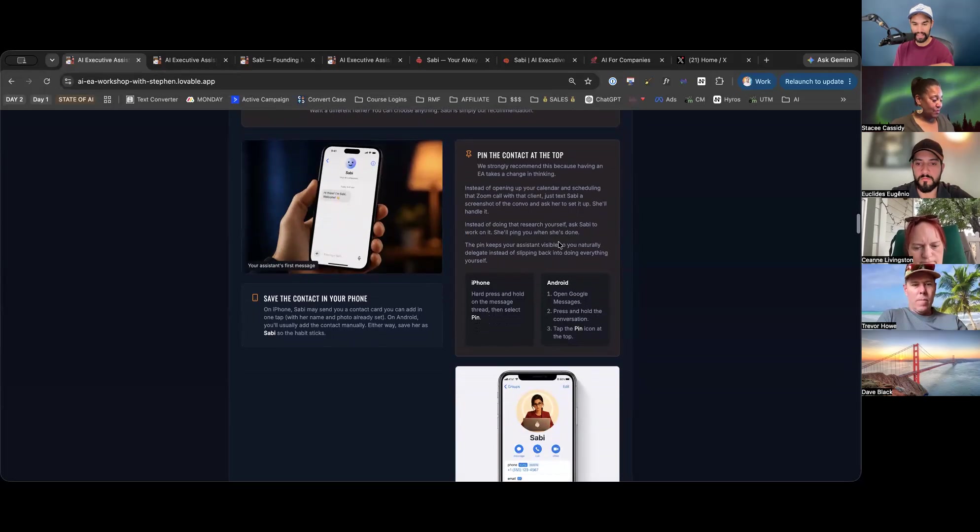980x532 pixels.
Task: Select Euclides Eugênio's video tile
Action: click(x=921, y=165)
